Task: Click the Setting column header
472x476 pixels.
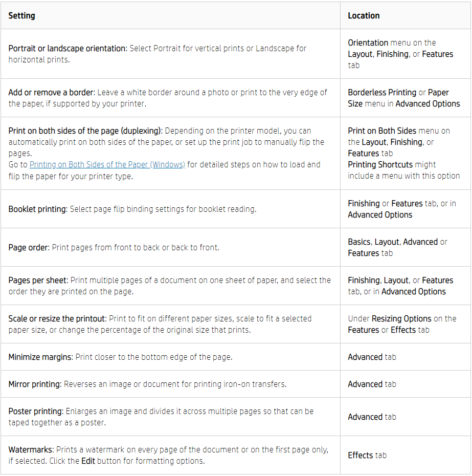Action: pyautogui.click(x=22, y=16)
